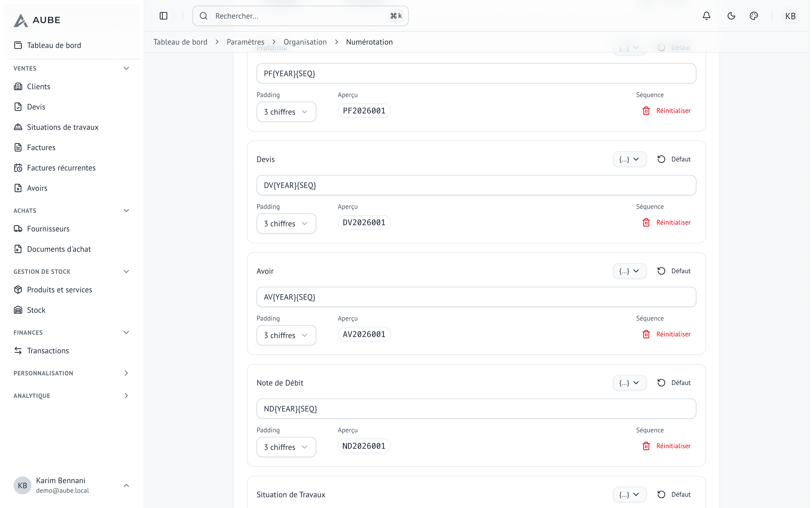Open Note de Débit variables {...} dropdown
Screen dimensions: 812x508
click(630, 383)
